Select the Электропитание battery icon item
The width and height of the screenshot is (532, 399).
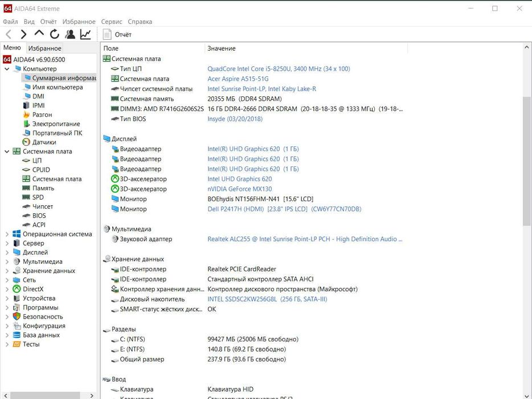click(x=26, y=124)
